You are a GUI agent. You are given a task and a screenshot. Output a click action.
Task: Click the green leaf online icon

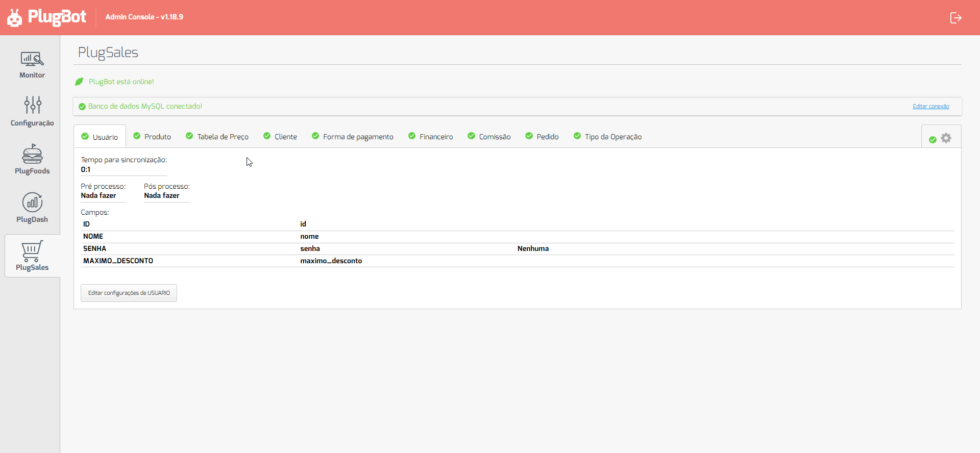tap(79, 82)
